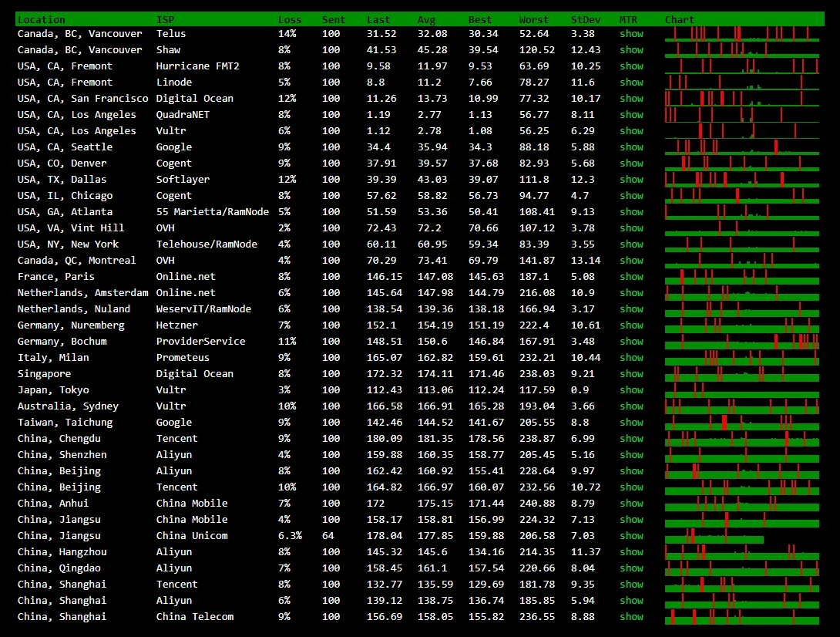Click 'show' in the Denver Cogent row
Image resolution: width=840 pixels, height=637 pixels.
pos(631,163)
